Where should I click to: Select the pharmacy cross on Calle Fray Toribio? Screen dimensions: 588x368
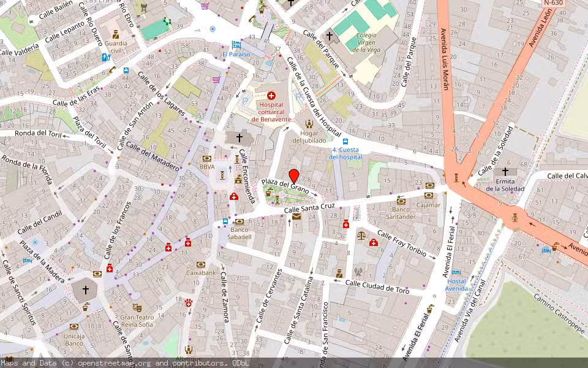tap(374, 243)
